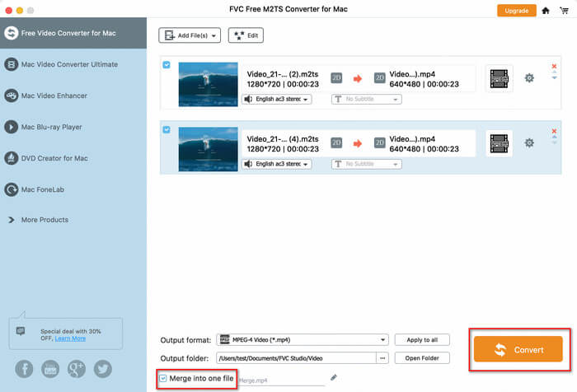Click Apply to all button
The image size is (577, 392).
(x=422, y=340)
